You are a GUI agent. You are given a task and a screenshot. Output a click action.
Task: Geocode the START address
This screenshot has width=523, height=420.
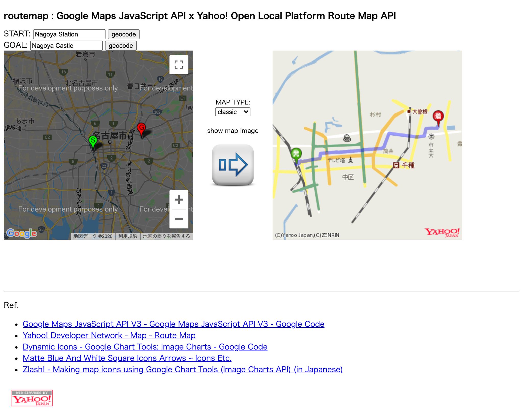(x=124, y=34)
